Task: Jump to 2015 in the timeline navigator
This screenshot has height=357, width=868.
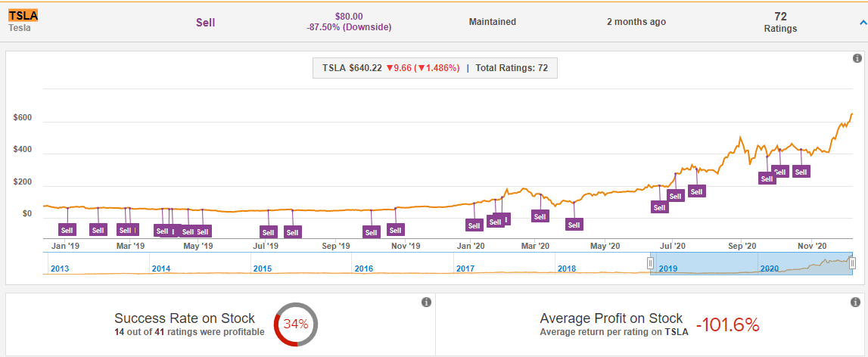Action: tap(263, 269)
